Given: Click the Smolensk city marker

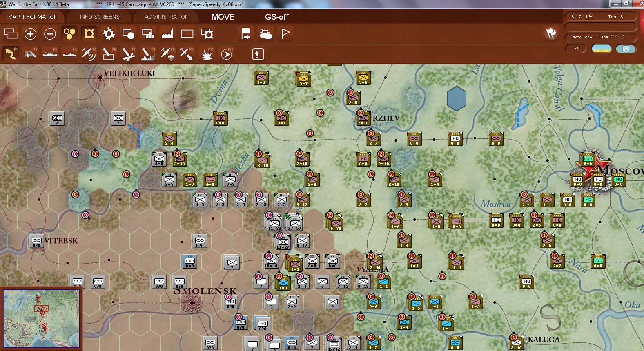Looking at the screenshot, I should click(192, 303).
